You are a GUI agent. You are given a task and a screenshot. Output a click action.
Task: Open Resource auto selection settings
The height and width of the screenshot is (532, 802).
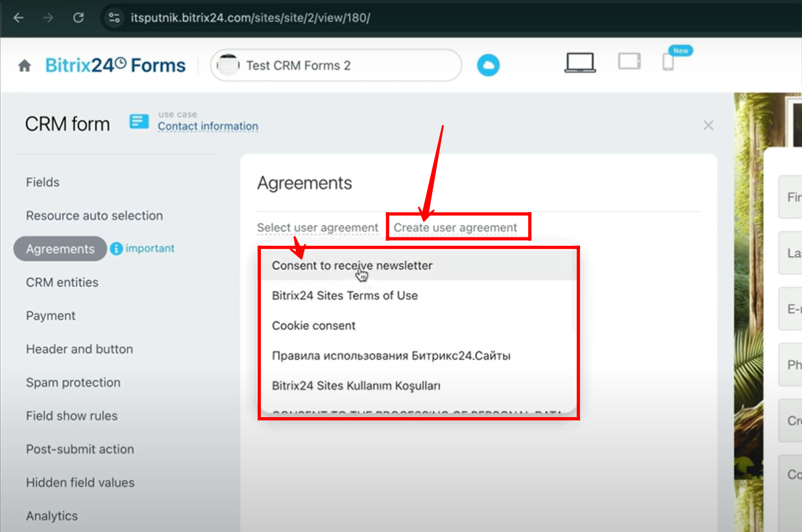(95, 215)
